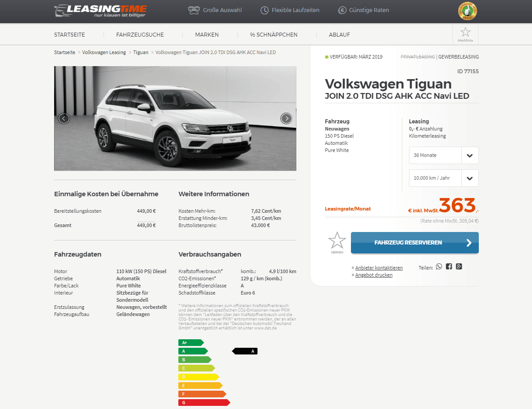Click the orange F efficiency class bar
The height and width of the screenshot is (409, 532).
tap(202, 394)
